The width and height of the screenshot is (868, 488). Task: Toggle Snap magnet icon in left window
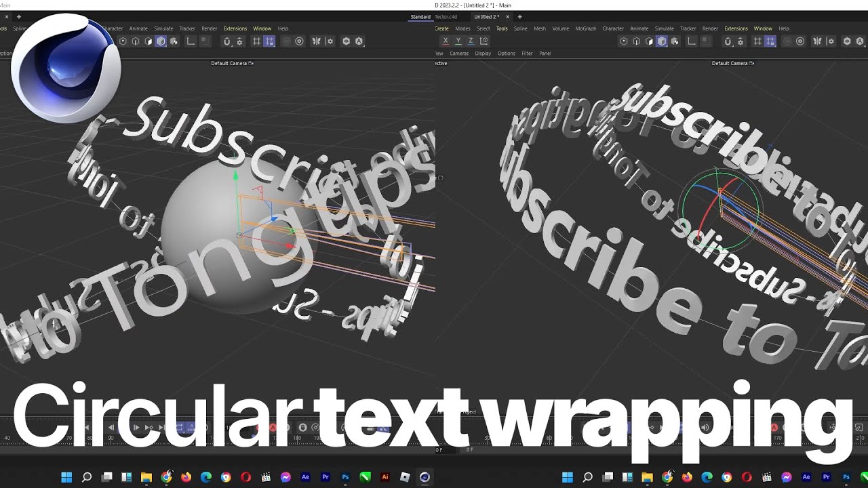pos(226,41)
